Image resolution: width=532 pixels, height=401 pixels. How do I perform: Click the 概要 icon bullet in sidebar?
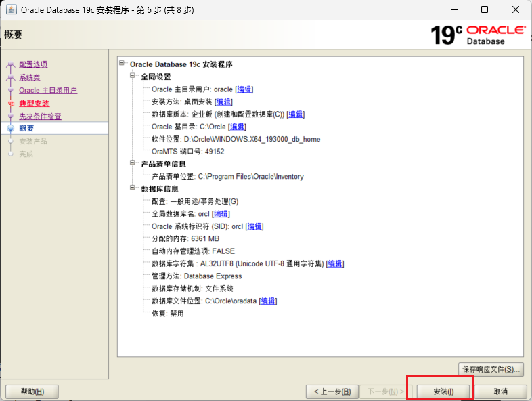[11, 128]
